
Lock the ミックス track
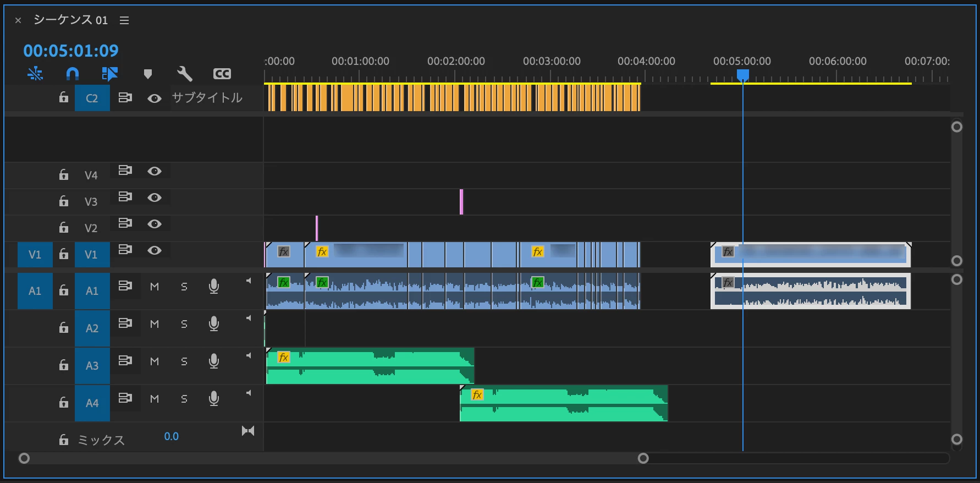click(64, 440)
